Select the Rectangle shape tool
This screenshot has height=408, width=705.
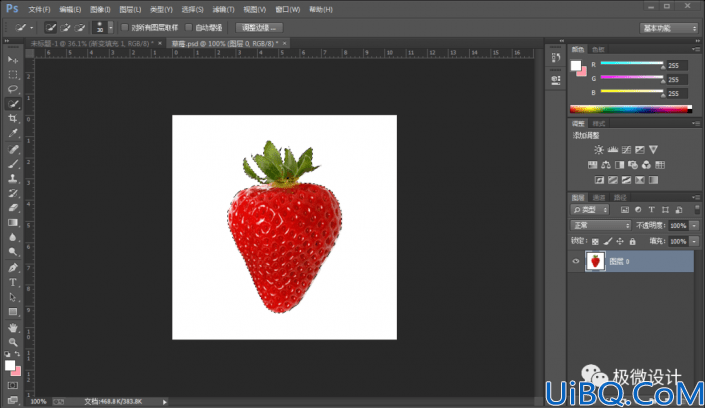[x=13, y=312]
